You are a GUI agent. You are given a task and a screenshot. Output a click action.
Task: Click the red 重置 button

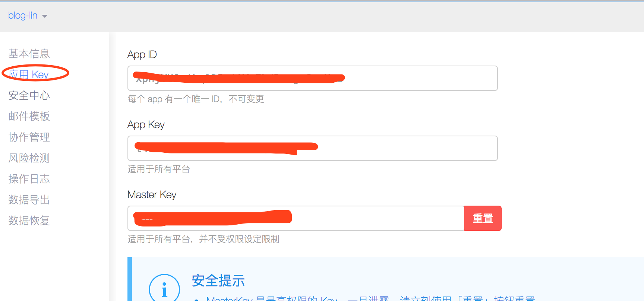pos(483,218)
